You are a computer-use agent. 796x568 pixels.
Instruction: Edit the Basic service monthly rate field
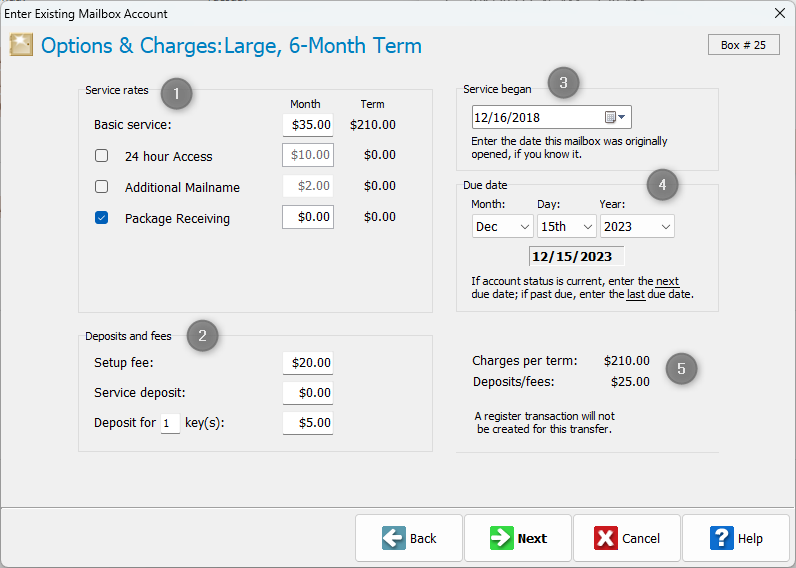[308, 125]
